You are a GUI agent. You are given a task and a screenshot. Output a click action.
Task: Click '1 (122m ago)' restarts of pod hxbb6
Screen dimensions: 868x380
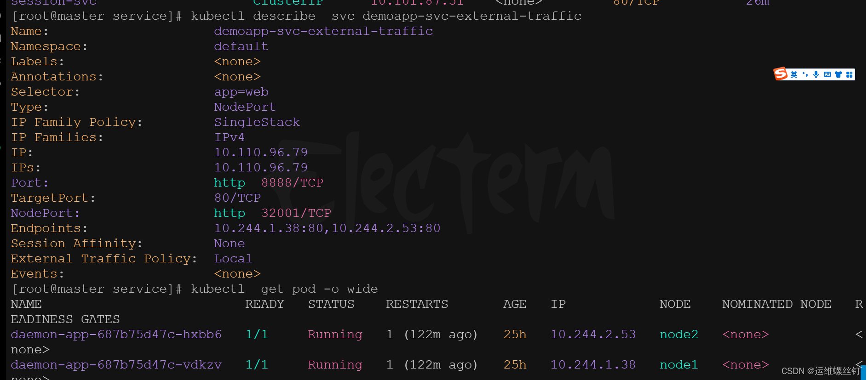tap(432, 335)
